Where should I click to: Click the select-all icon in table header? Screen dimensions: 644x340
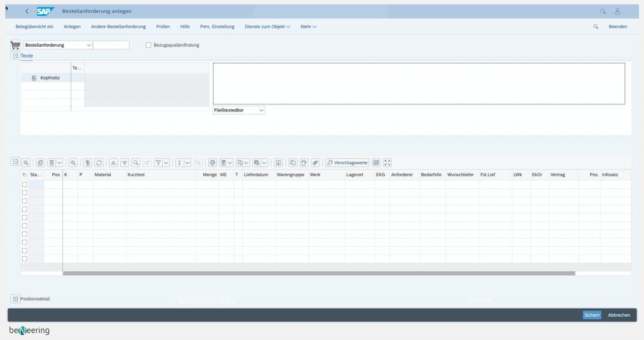point(25,175)
